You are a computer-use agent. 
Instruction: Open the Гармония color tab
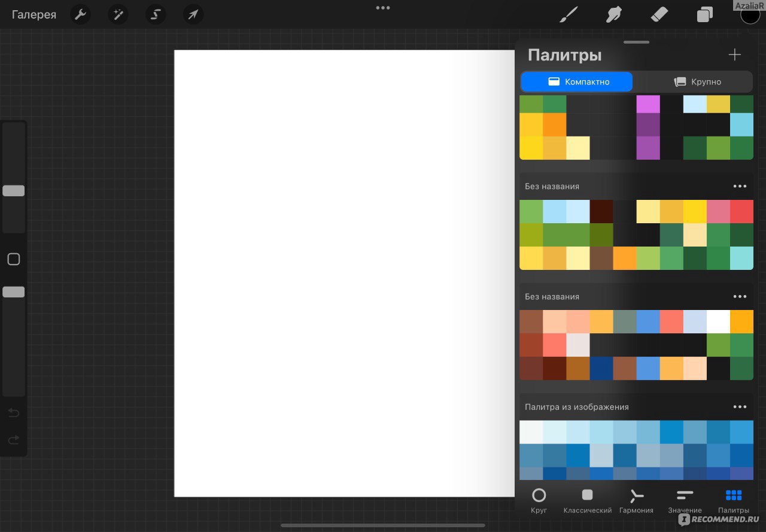(636, 501)
